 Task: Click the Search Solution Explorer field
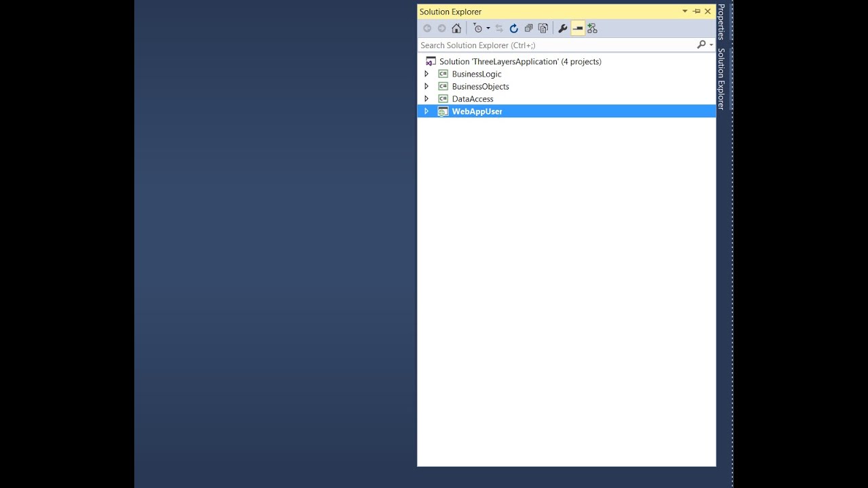click(557, 45)
